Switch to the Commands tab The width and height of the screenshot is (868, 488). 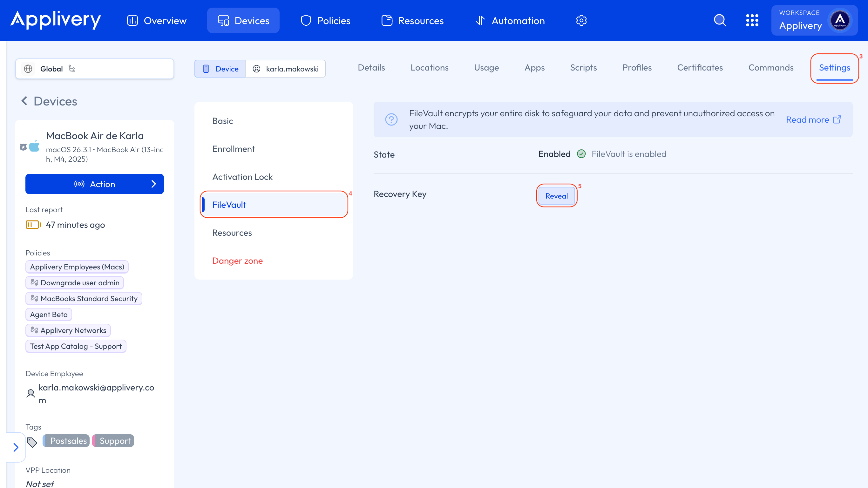pyautogui.click(x=770, y=68)
